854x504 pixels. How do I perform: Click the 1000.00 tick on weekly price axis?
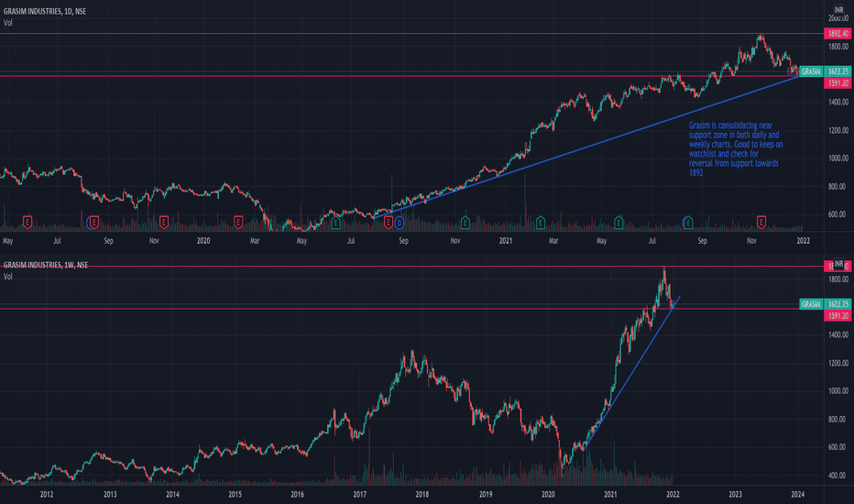point(838,390)
